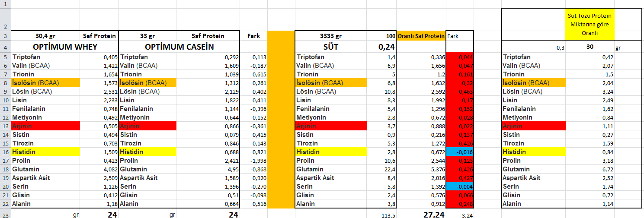
Task: Select rightmost table Triptofan value 0,42
Action: pos(590,57)
